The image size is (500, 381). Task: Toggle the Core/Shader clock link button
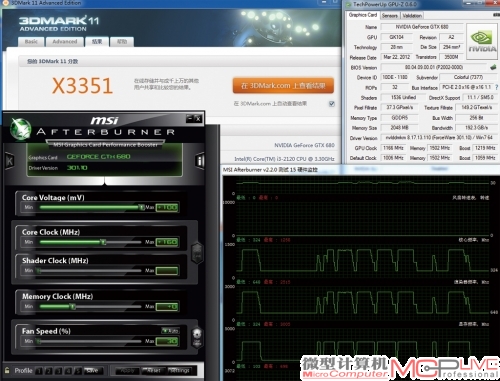(x=197, y=252)
